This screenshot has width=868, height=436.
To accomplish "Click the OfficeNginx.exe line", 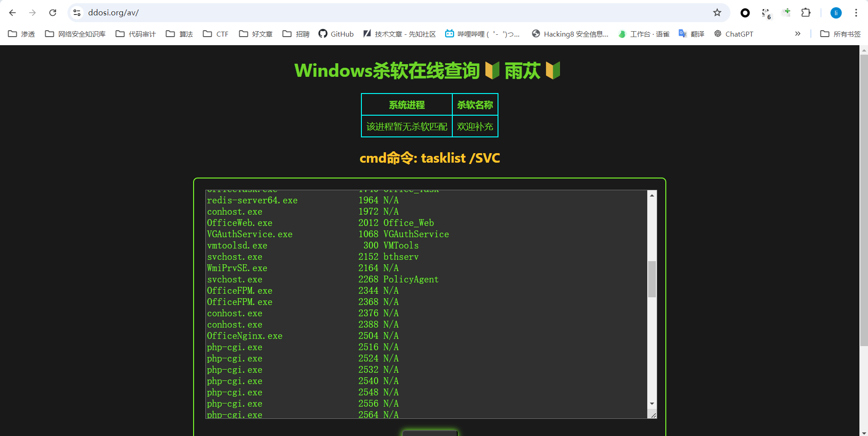I will click(x=303, y=336).
